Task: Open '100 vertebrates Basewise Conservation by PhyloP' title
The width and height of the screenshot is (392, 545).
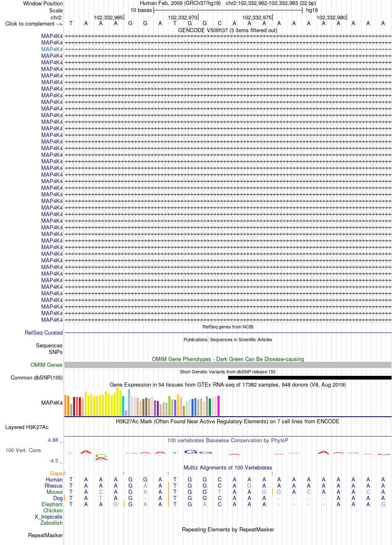Action: point(228,440)
